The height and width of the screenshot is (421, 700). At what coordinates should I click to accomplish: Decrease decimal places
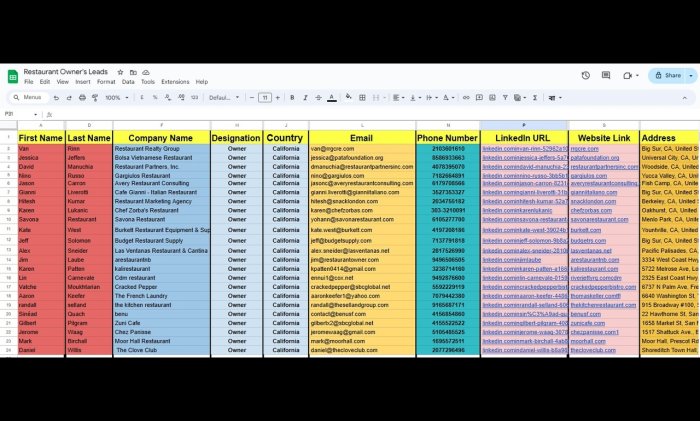(x=168, y=97)
